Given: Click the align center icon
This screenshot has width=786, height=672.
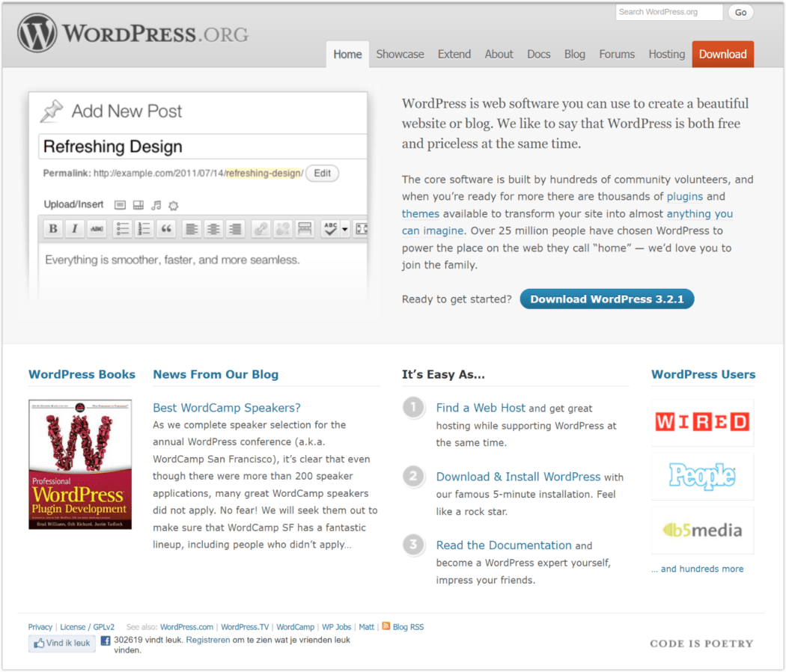Looking at the screenshot, I should point(213,229).
